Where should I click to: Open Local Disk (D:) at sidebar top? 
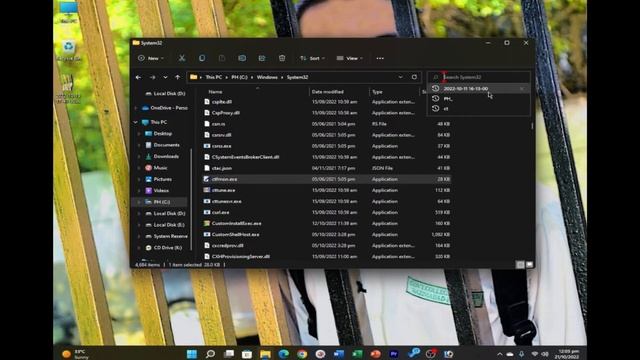tap(169, 94)
